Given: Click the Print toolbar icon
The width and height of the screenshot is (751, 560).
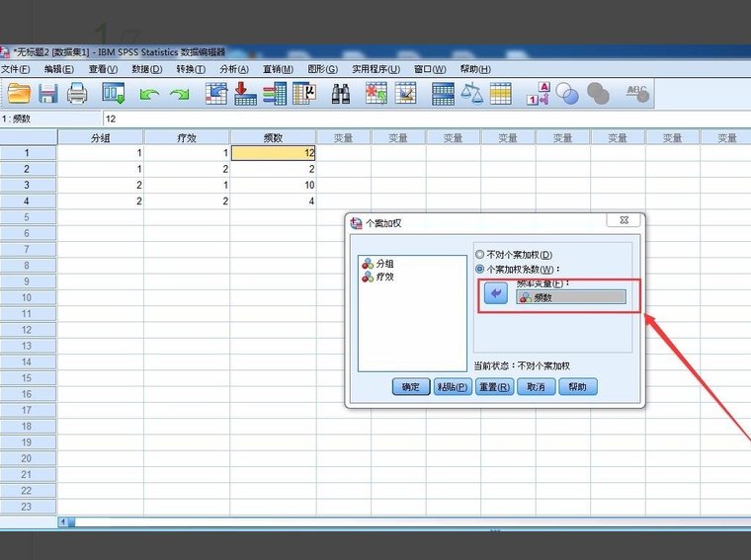Looking at the screenshot, I should 77,94.
